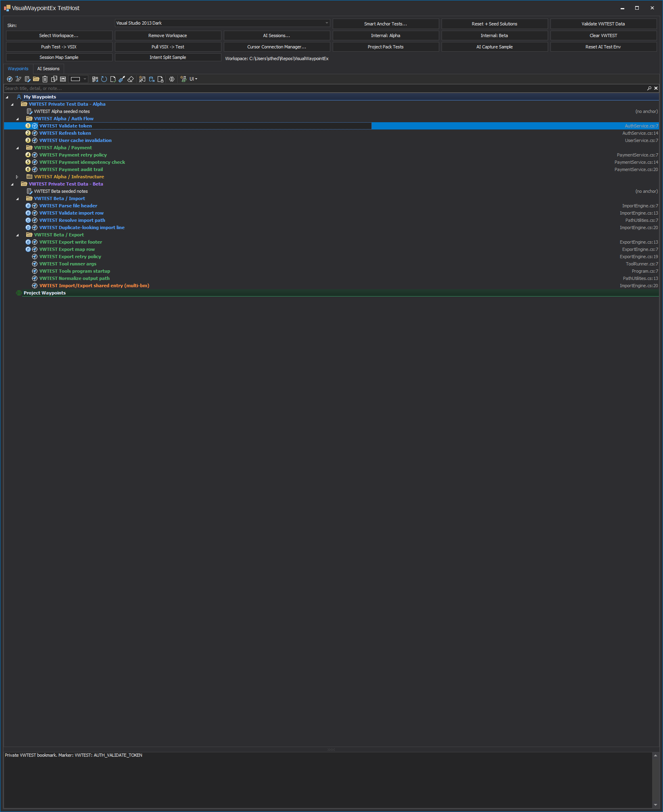Click the AI Capture Sample button

click(x=494, y=47)
